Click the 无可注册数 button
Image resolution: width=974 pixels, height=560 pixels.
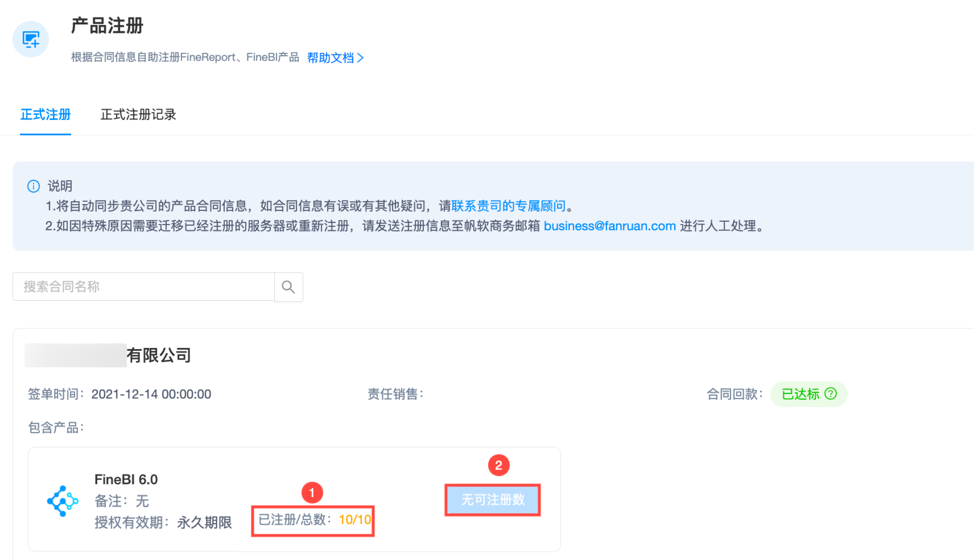[492, 500]
